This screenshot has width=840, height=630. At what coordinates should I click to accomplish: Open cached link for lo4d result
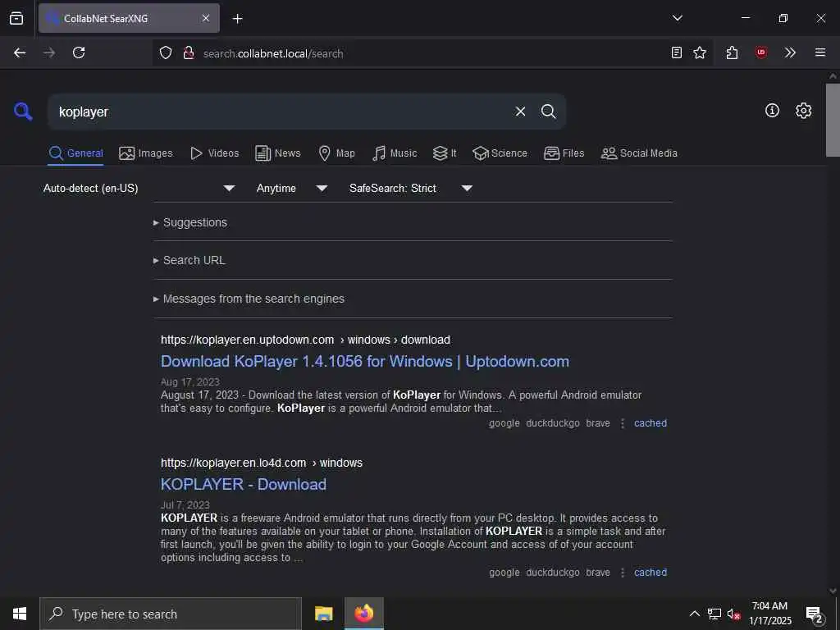(x=651, y=573)
